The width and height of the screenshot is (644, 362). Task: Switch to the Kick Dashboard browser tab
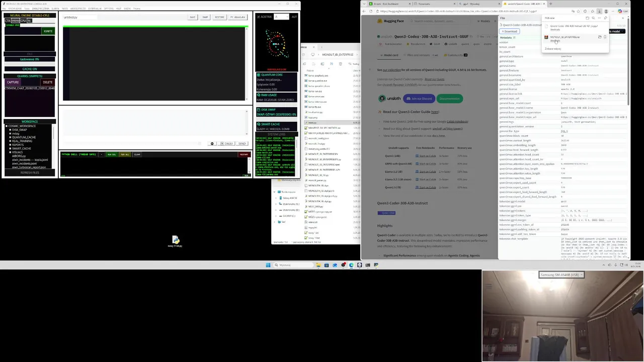pos(390,4)
